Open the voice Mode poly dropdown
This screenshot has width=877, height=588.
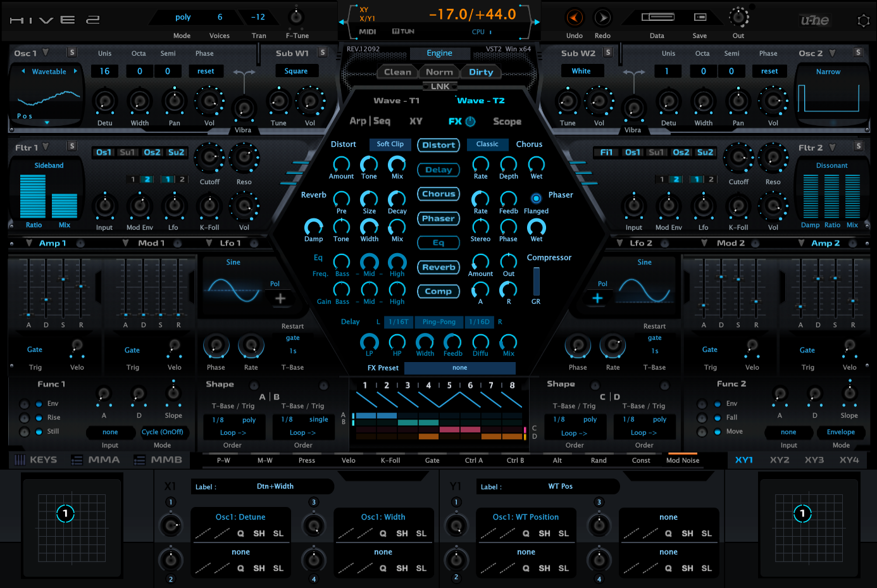(183, 17)
